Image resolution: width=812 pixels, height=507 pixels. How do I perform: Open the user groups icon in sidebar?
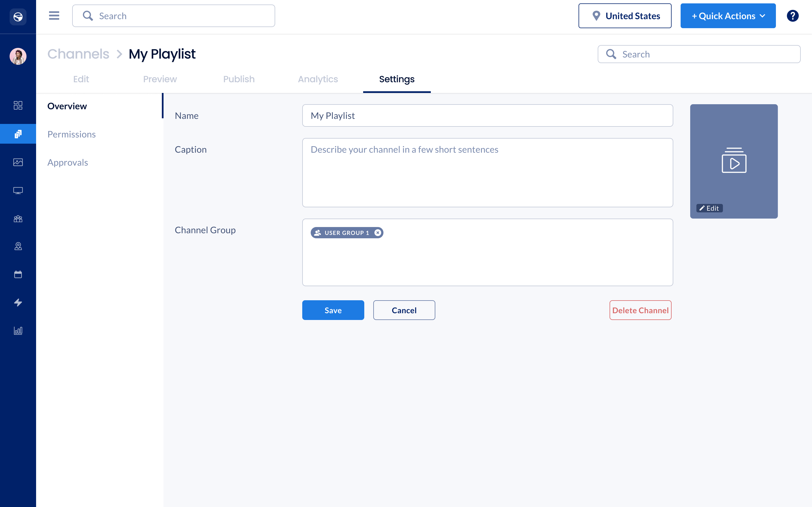point(18,219)
